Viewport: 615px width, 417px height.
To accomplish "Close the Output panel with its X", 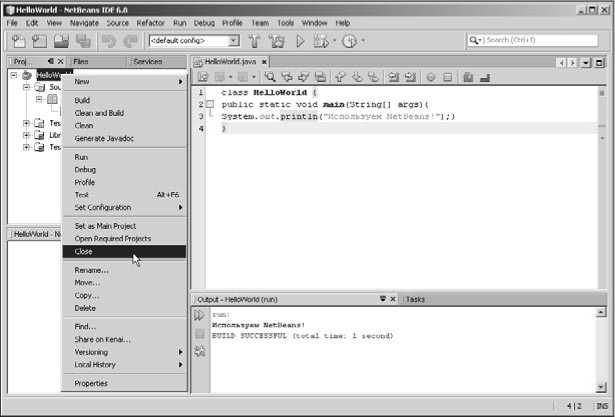I will [393, 299].
